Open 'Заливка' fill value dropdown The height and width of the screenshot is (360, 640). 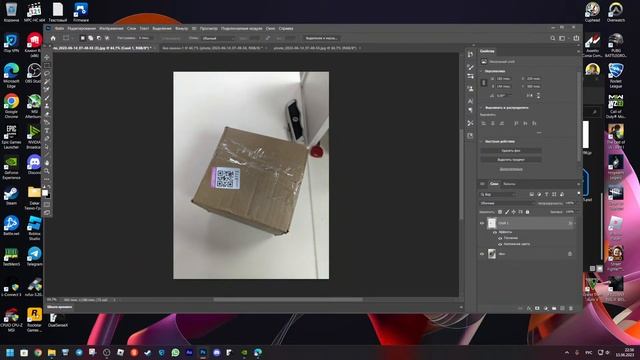coord(577,212)
